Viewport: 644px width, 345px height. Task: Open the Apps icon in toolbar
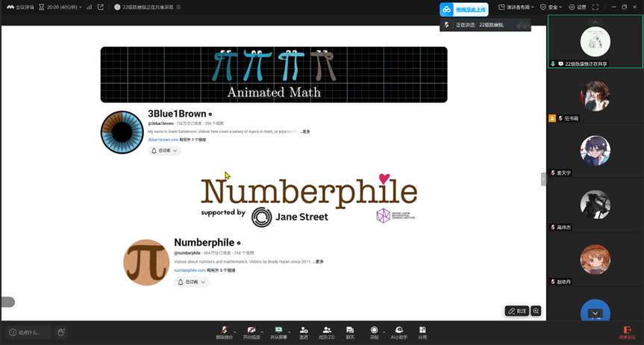pyautogui.click(x=422, y=332)
